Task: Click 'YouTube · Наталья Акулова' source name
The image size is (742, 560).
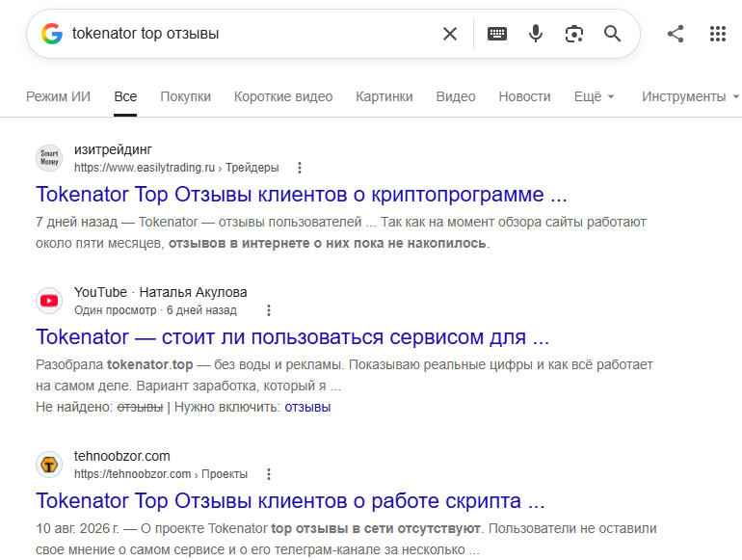Action: tap(160, 293)
